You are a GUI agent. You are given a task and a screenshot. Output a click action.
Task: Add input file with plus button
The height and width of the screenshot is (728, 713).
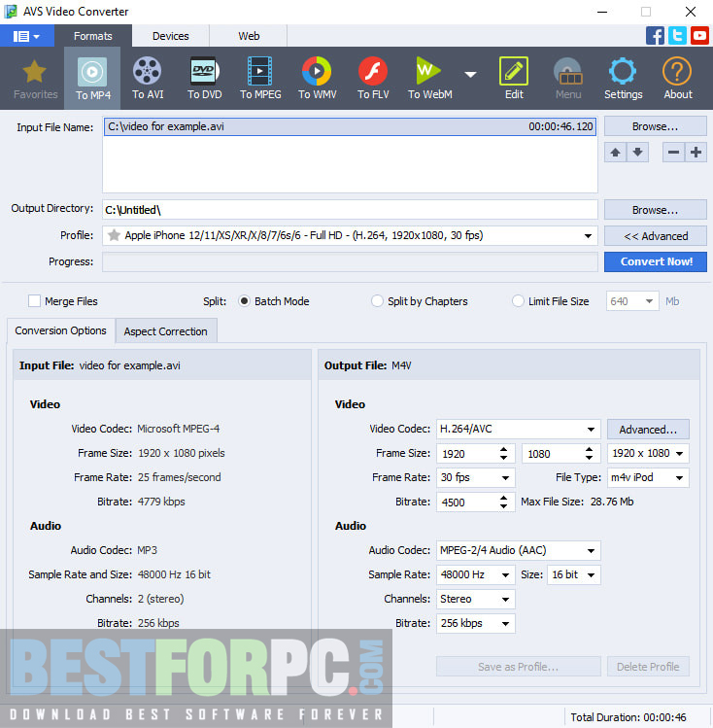click(x=696, y=153)
